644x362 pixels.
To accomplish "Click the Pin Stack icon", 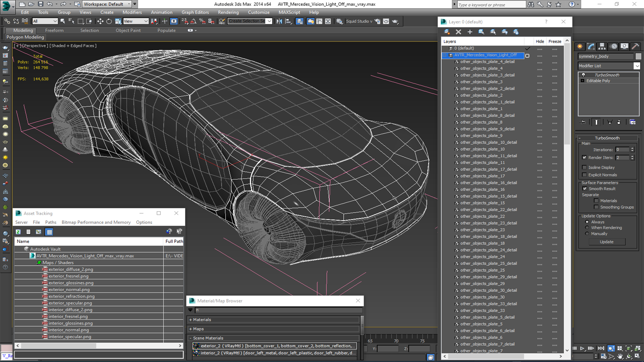I will click(x=583, y=122).
